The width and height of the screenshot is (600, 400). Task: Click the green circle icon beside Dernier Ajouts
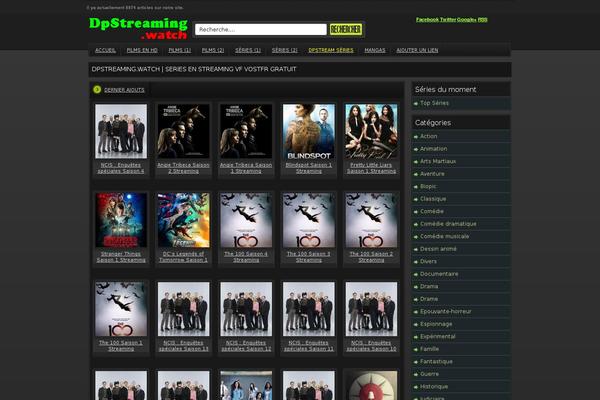point(97,89)
